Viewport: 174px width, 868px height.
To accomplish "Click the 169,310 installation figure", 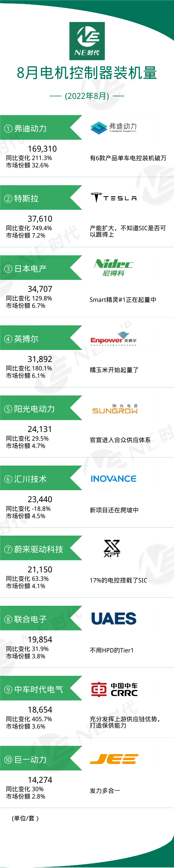I will click(x=42, y=149).
